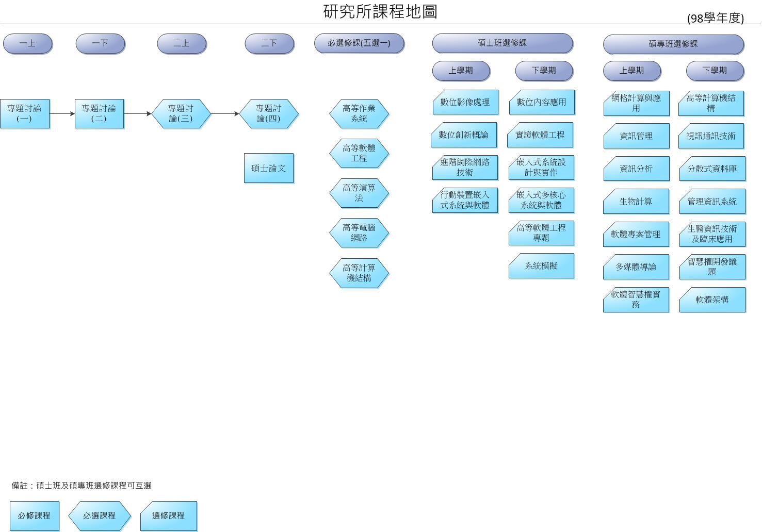This screenshot has width=762, height=532.
Task: Click the 必修課程 legend box
Action: pos(35,516)
